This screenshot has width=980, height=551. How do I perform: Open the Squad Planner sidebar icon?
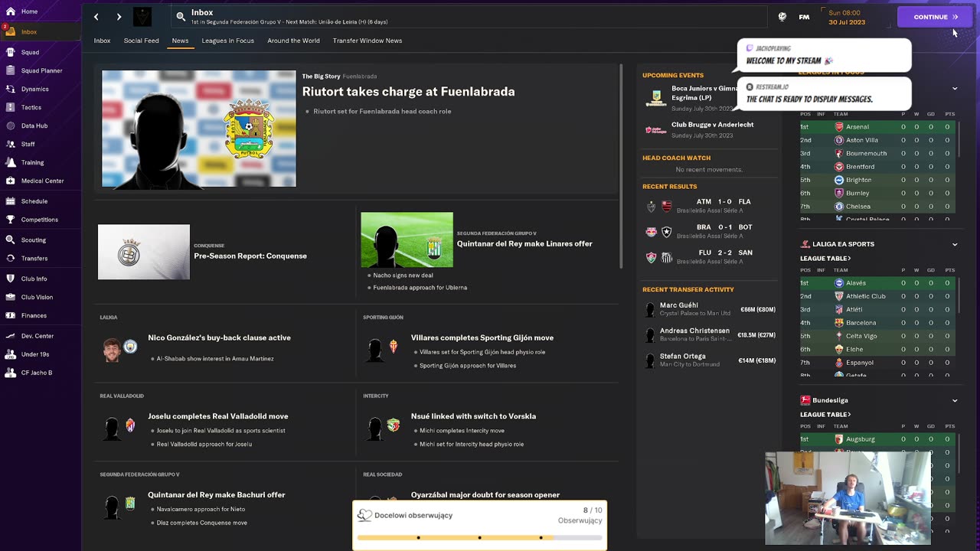(x=11, y=70)
